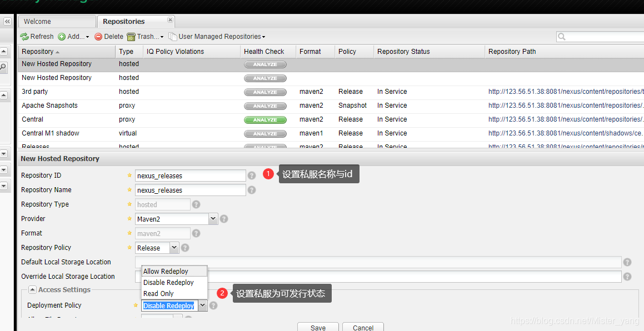Toggle Deployment Policy dropdown arrow
This screenshot has height=331, width=644.
(x=202, y=305)
